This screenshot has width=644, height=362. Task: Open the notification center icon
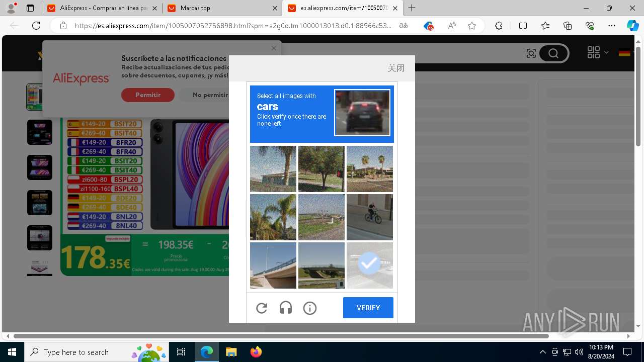click(627, 352)
